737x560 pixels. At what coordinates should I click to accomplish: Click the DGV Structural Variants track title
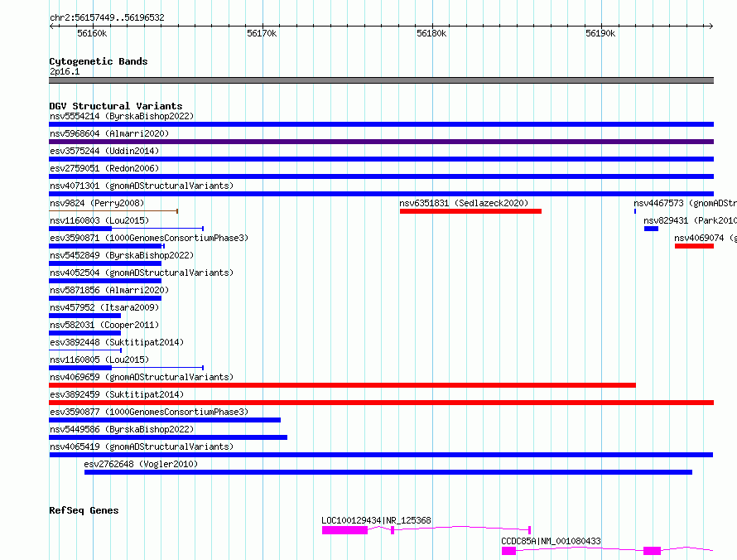click(116, 106)
